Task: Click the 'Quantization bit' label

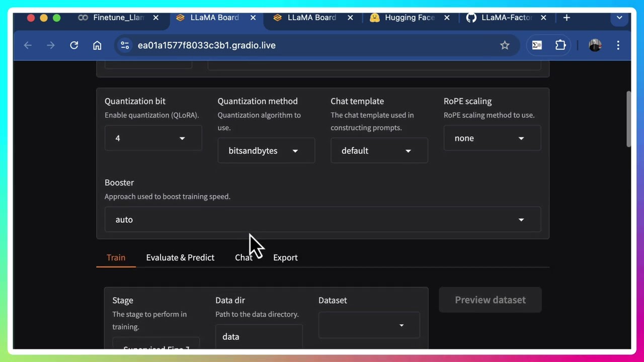Action: pos(135,101)
